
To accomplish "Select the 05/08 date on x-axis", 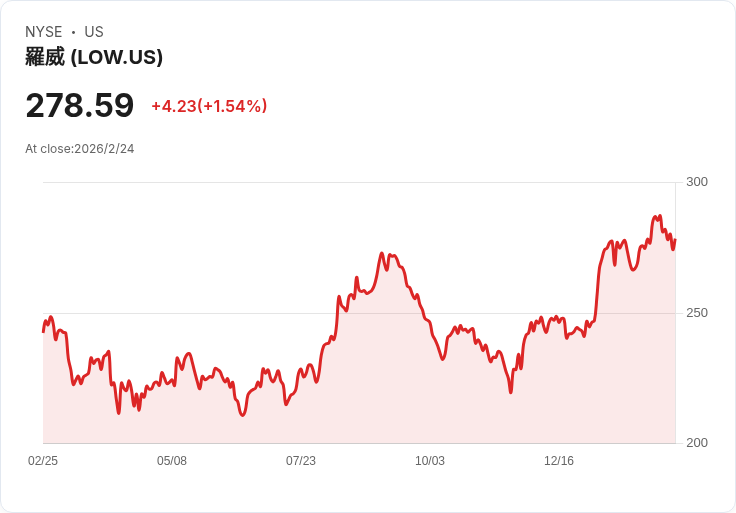I will pyautogui.click(x=172, y=461).
